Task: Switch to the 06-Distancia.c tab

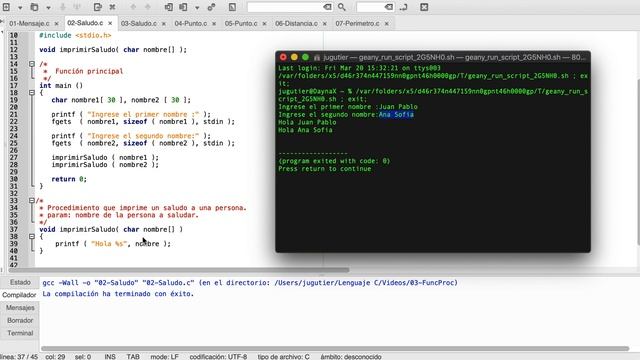Action: [x=296, y=24]
